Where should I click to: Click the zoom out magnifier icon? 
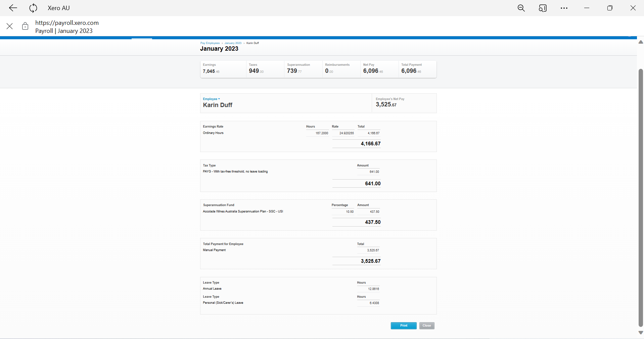coord(521,8)
